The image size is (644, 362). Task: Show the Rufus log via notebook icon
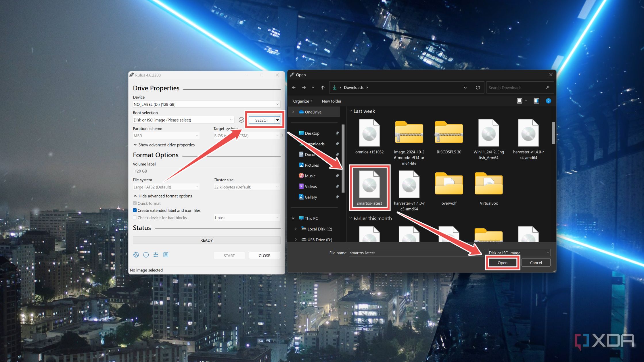pos(166,255)
